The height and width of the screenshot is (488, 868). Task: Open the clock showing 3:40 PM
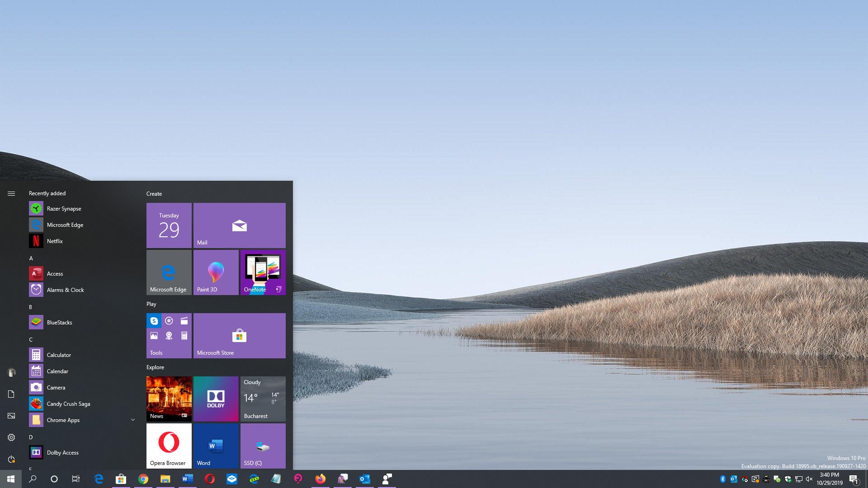830,479
